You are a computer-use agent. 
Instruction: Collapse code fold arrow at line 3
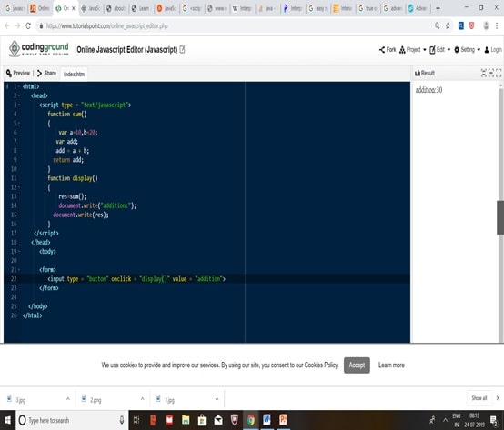click(x=19, y=105)
